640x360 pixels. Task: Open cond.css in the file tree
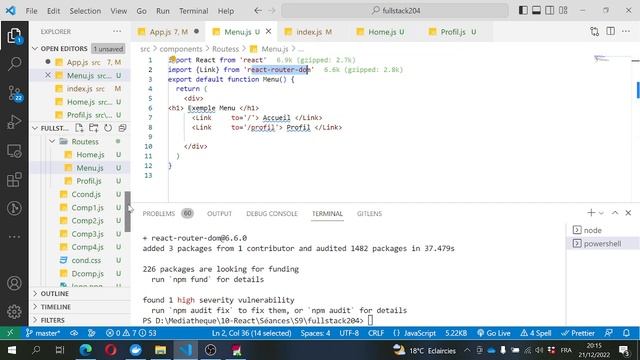(x=86, y=260)
